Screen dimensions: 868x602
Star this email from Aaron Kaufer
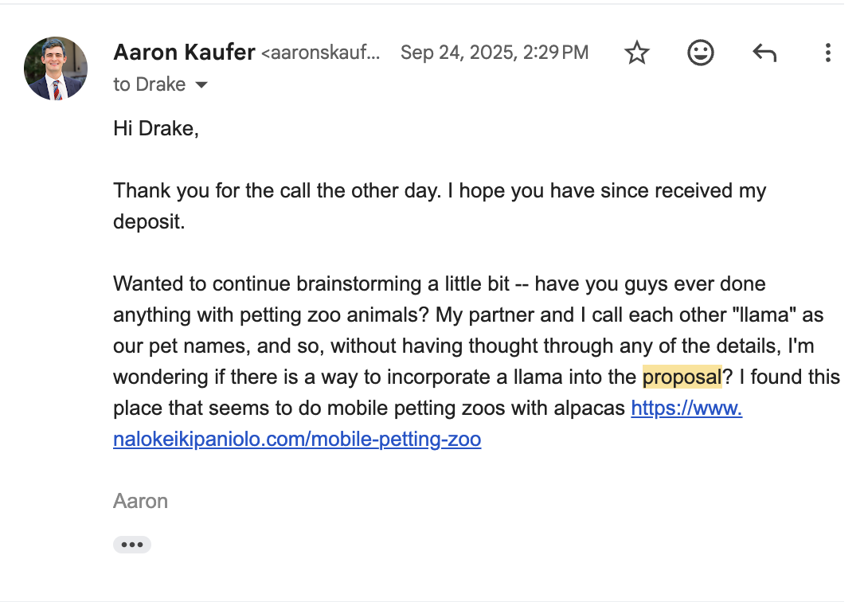636,53
